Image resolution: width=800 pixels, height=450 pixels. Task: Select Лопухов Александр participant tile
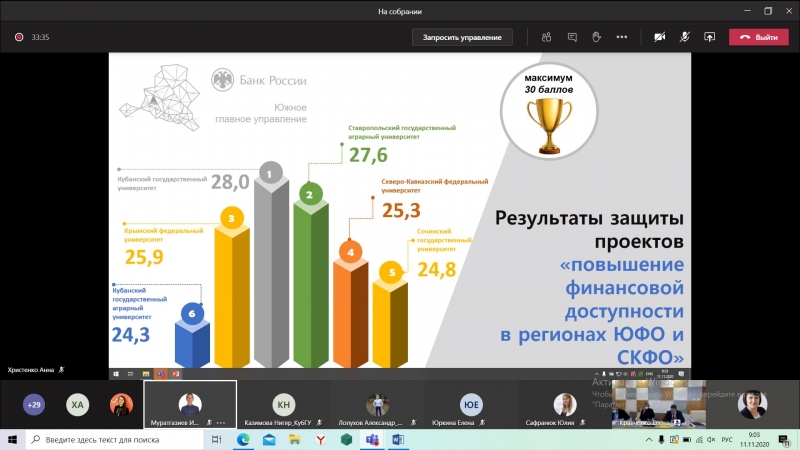pos(378,404)
